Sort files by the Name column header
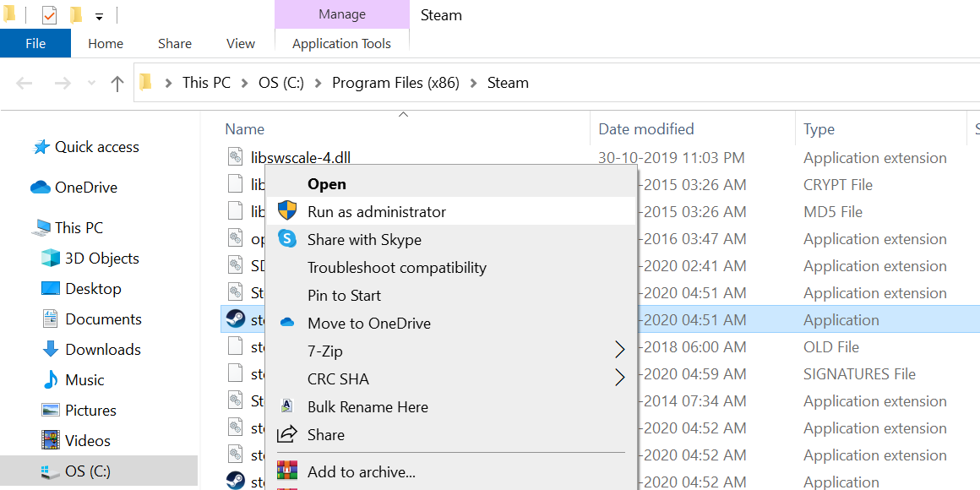The width and height of the screenshot is (980, 490). (244, 128)
